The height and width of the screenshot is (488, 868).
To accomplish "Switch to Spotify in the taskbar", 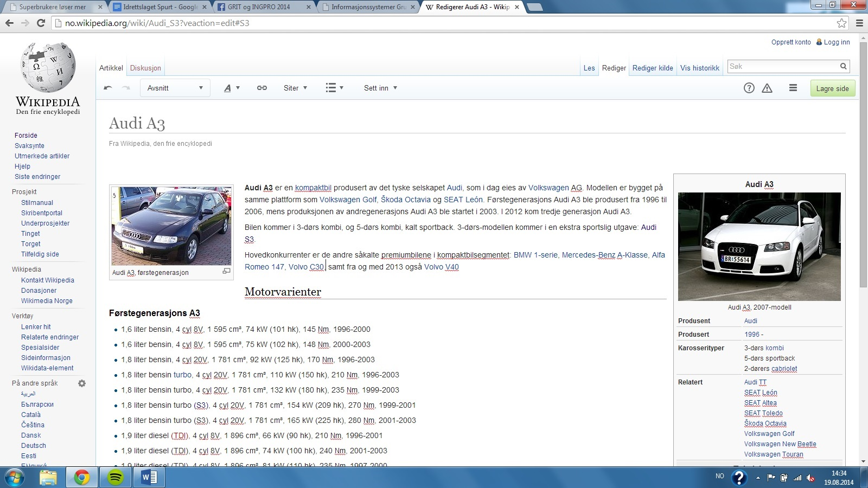I will click(x=116, y=478).
